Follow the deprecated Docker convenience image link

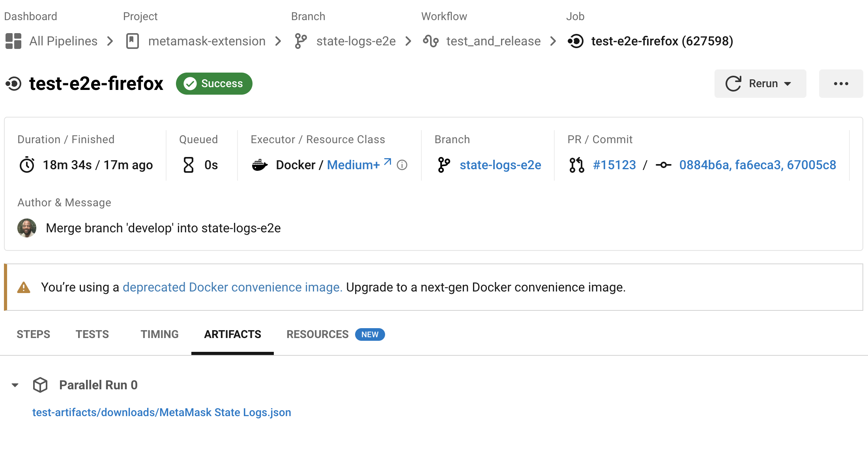(232, 288)
